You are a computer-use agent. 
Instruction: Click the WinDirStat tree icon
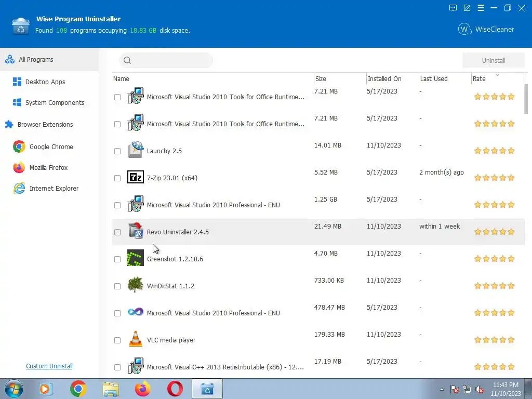(136, 285)
